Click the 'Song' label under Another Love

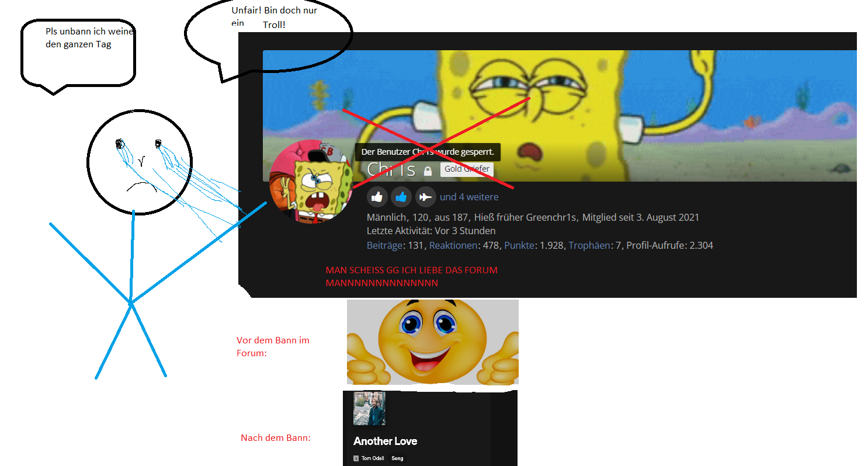pos(397,458)
